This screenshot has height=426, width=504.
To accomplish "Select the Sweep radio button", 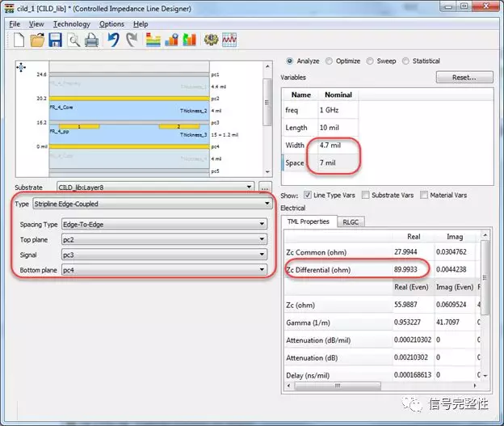I will click(x=370, y=61).
